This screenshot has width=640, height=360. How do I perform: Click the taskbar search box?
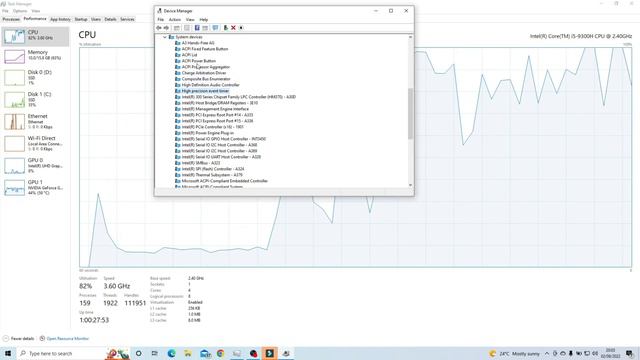pyautogui.click(x=61, y=353)
